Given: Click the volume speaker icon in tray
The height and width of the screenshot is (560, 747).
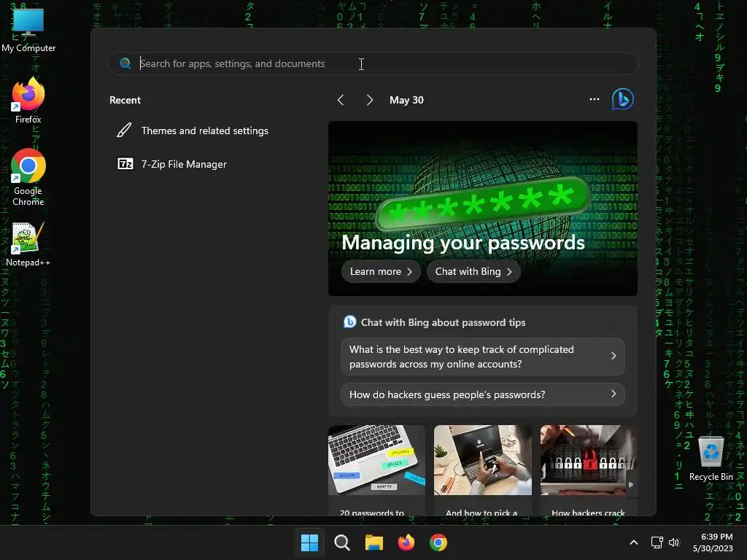Looking at the screenshot, I should [x=673, y=542].
